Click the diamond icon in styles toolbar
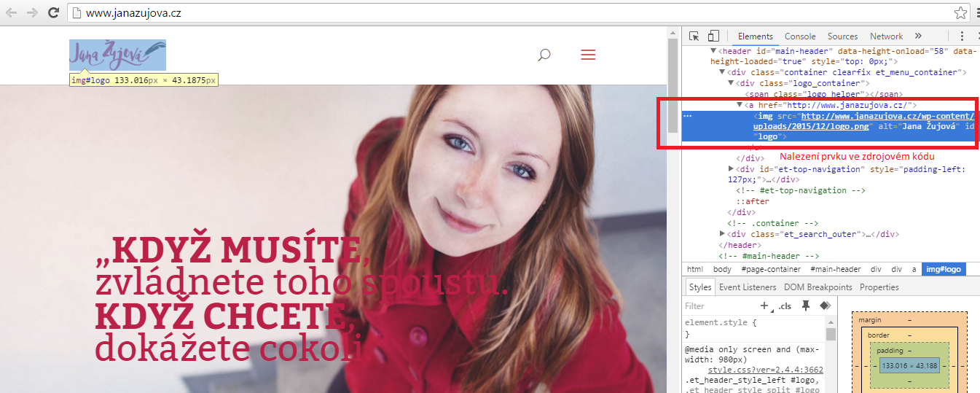Image resolution: width=980 pixels, height=393 pixels. pyautogui.click(x=825, y=306)
